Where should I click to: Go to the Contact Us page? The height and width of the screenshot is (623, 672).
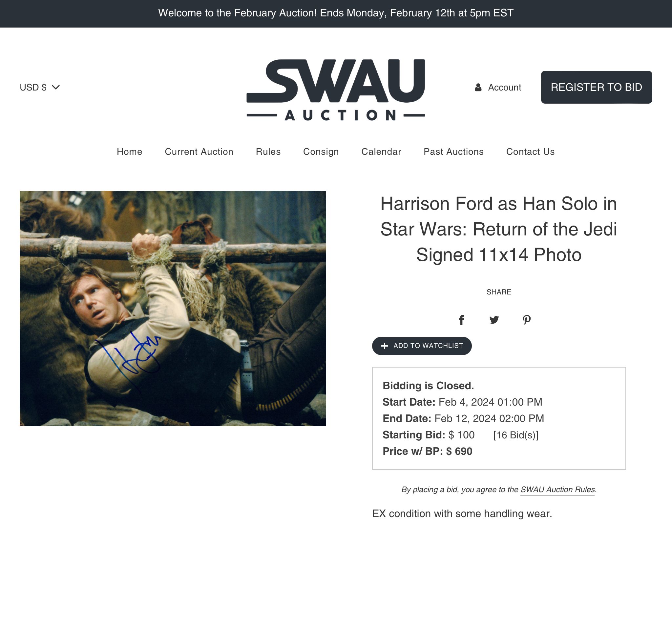click(x=530, y=152)
